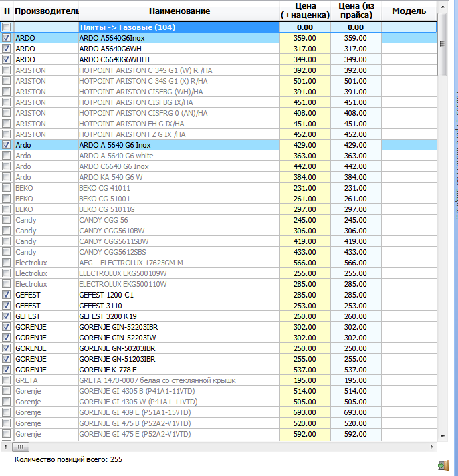Click the Н column header
The image size is (458, 476).
pos(7,11)
